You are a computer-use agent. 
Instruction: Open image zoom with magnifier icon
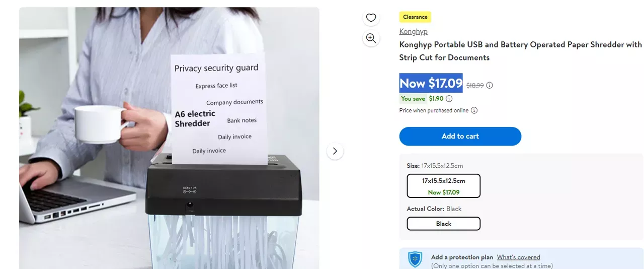pyautogui.click(x=371, y=38)
